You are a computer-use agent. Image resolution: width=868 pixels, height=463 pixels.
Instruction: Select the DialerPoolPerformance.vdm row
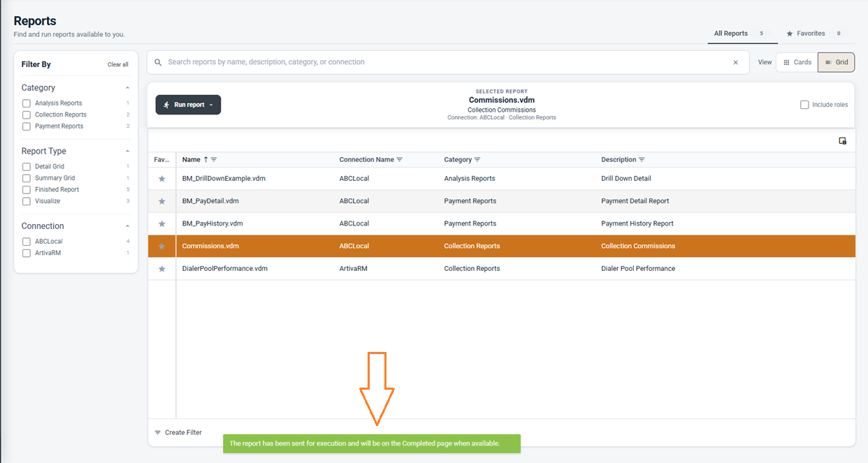coord(502,269)
